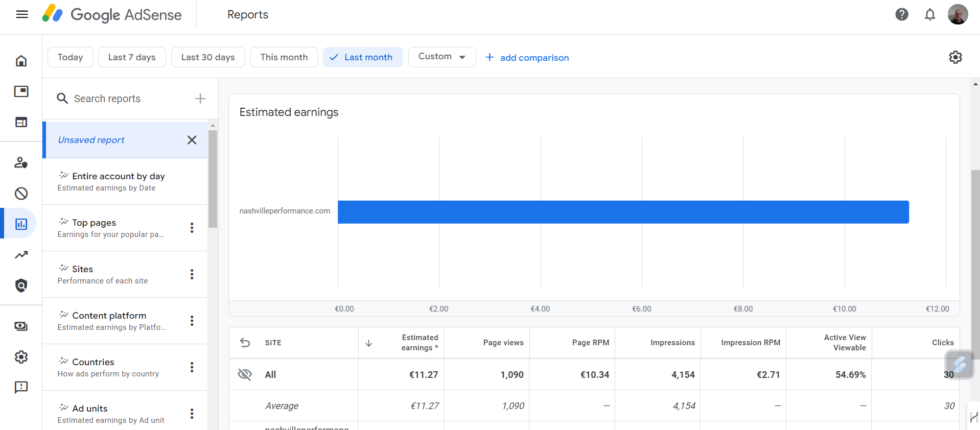Click the SITE column header
Image resolution: width=980 pixels, height=430 pixels.
point(273,343)
